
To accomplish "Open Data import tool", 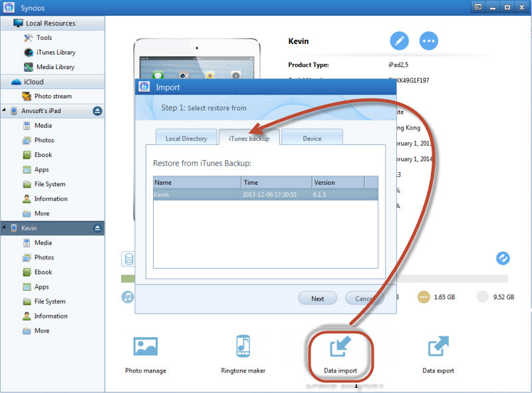I will (340, 355).
